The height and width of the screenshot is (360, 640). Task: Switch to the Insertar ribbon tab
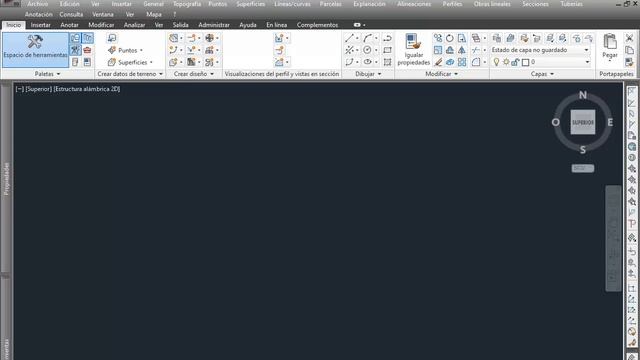(x=41, y=25)
